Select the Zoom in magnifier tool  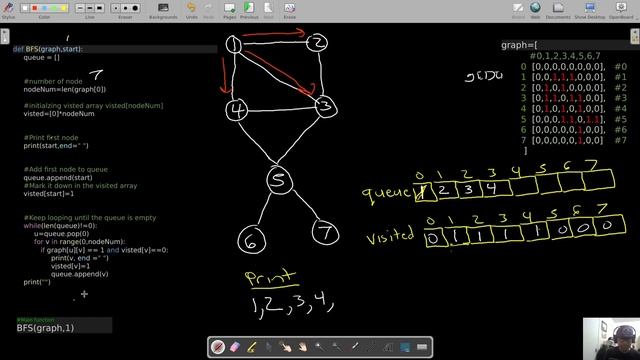coord(320,347)
